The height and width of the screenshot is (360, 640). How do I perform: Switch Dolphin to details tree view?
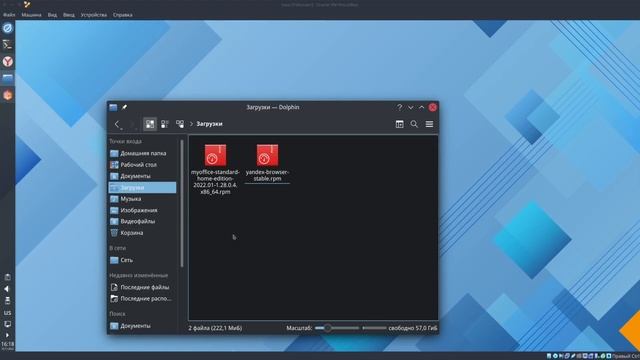coord(180,124)
